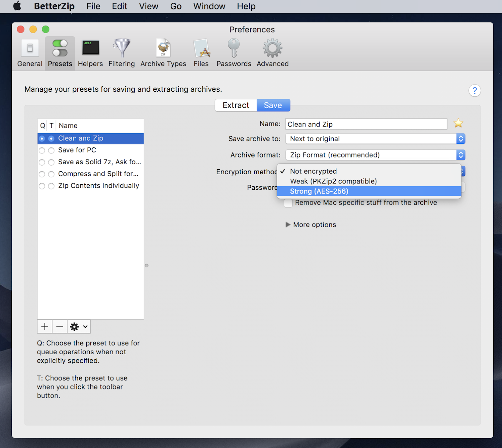This screenshot has height=448, width=502.
Task: Open the Filtering preferences icon
Action: pyautogui.click(x=122, y=52)
